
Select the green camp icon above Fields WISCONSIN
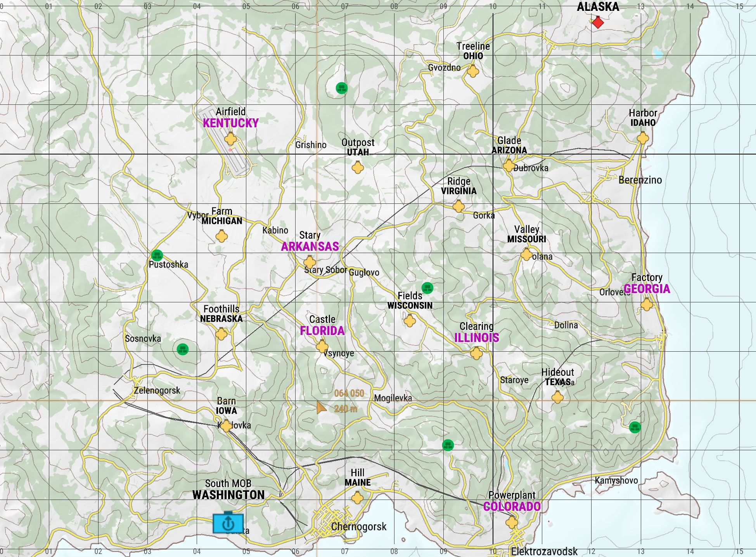tap(427, 288)
